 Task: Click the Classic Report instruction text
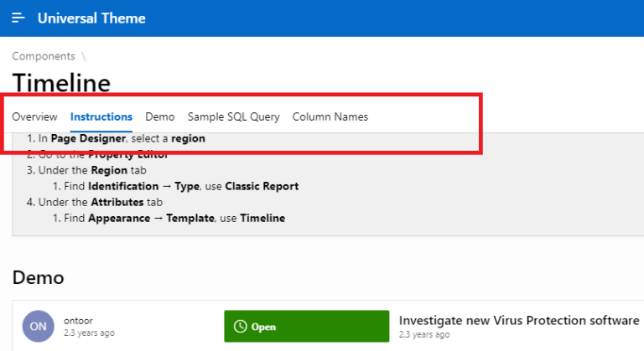[x=262, y=186]
